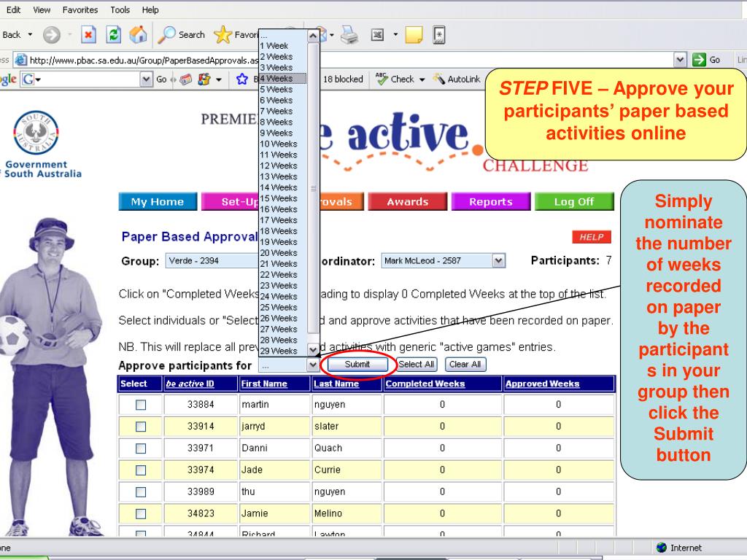Screen dimensions: 747x560
Task: Open Favorites star icon
Action: 222,35
